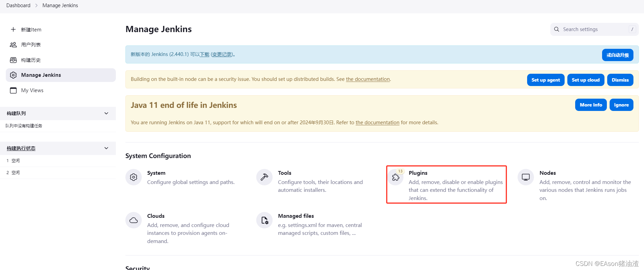Click the Plugins puzzle piece icon

(396, 177)
